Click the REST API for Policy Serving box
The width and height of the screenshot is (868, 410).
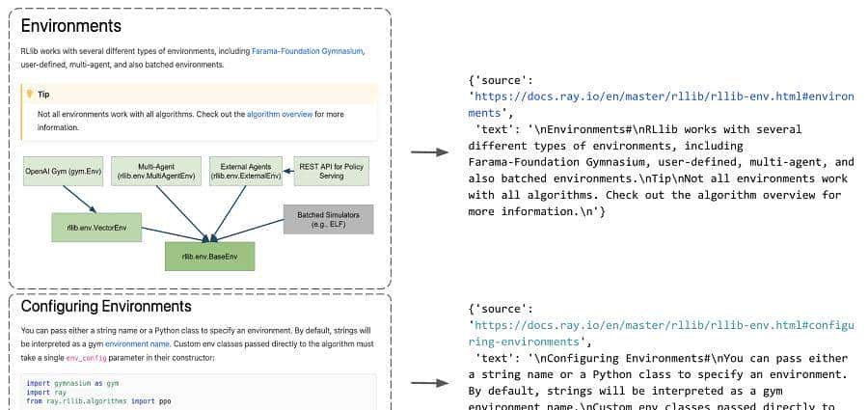pyautogui.click(x=331, y=171)
